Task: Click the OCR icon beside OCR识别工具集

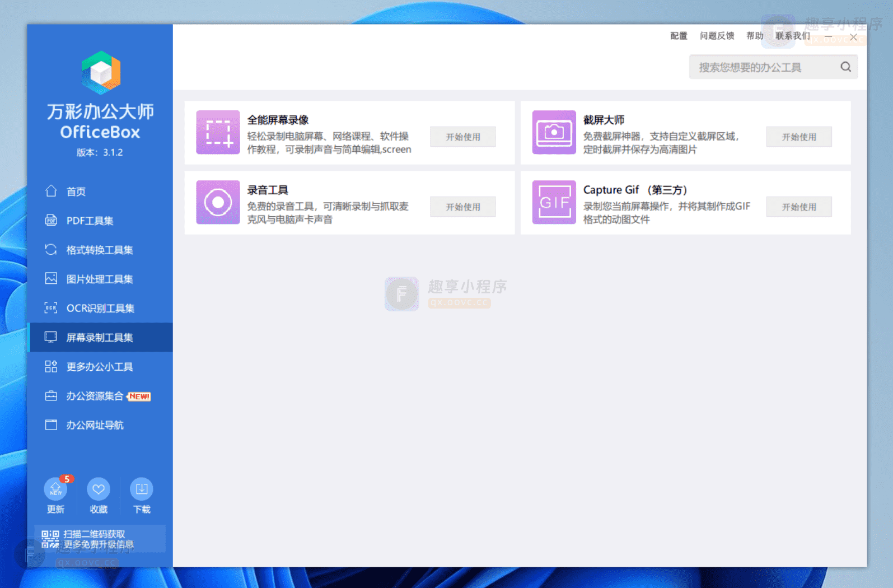Action: click(51, 307)
